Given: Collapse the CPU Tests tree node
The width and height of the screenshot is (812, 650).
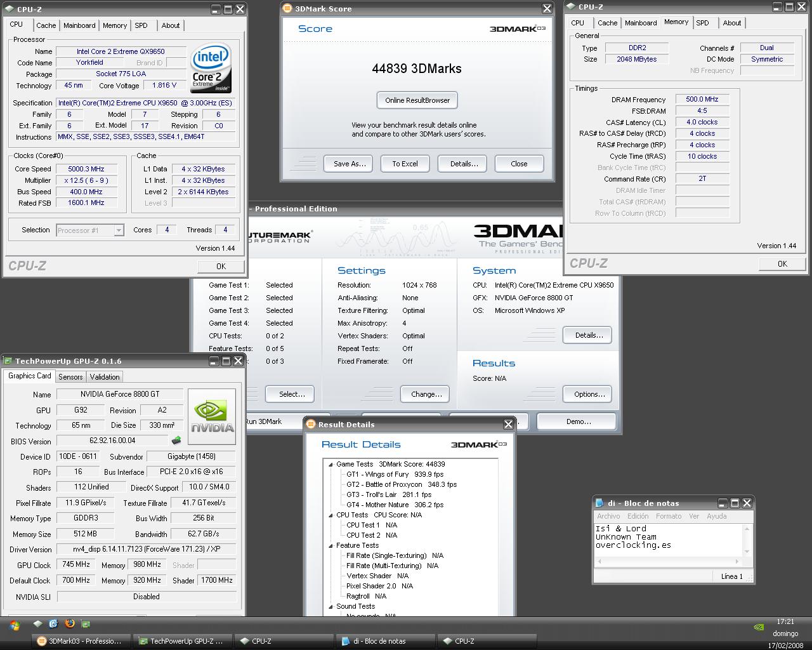Looking at the screenshot, I should click(x=331, y=515).
